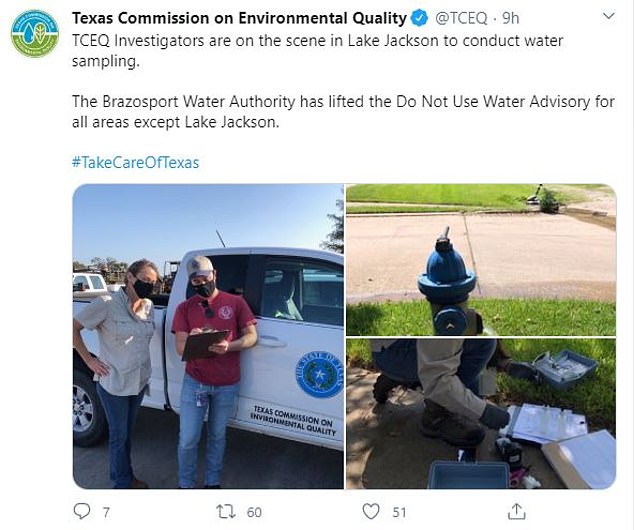634x530 pixels.
Task: Click the Brazosport Water Authority advisory paragraph
Action: pos(343,112)
